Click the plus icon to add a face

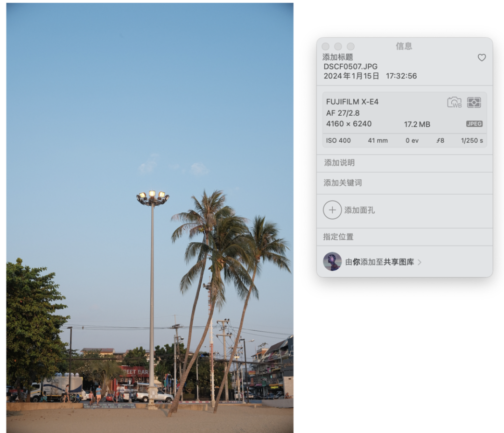pyautogui.click(x=332, y=210)
